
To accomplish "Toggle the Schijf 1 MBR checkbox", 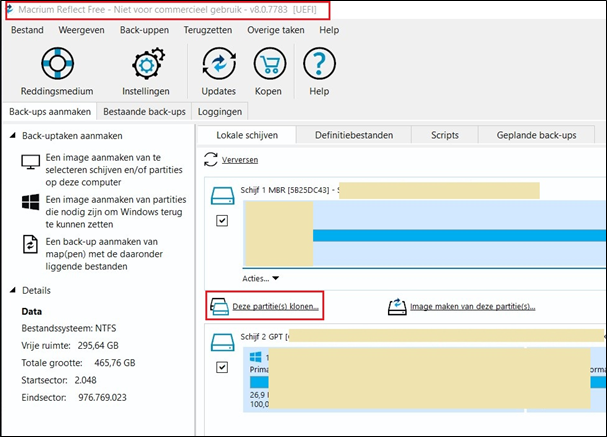I will point(222,221).
